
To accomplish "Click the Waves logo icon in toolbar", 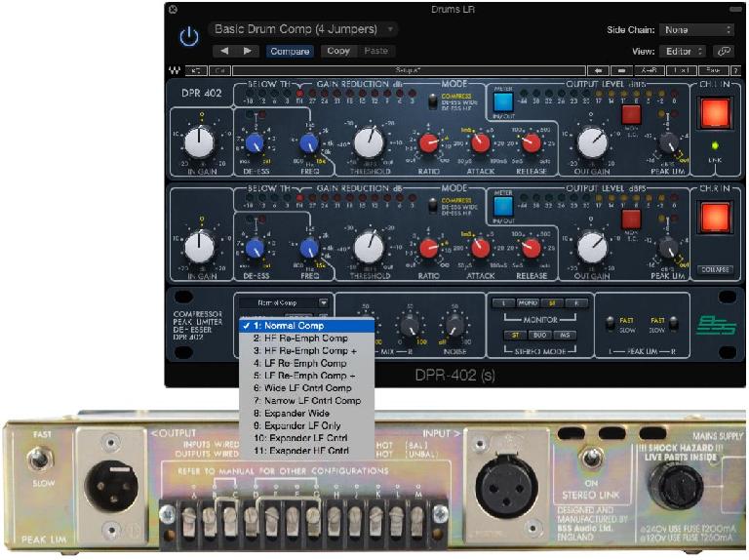I will click(174, 70).
